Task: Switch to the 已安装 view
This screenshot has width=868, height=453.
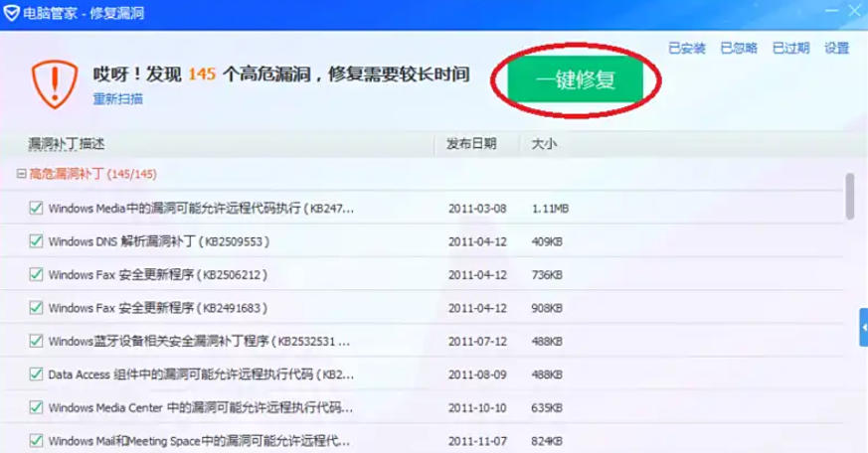Action: tap(686, 48)
